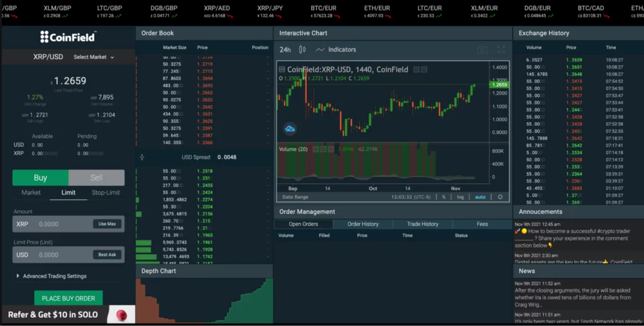Open the Fees tab

pos(482,224)
